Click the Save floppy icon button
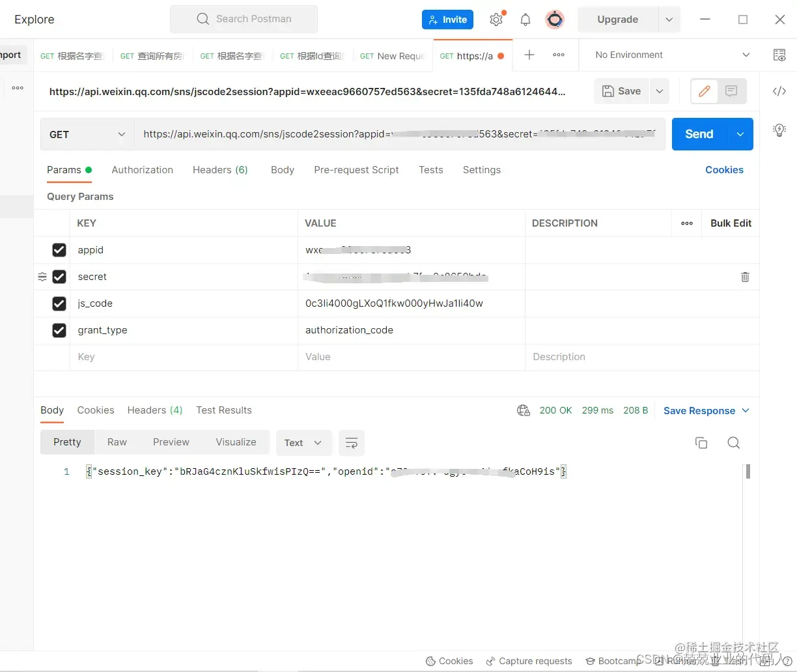Screen dimensions: 797x672 click(621, 91)
